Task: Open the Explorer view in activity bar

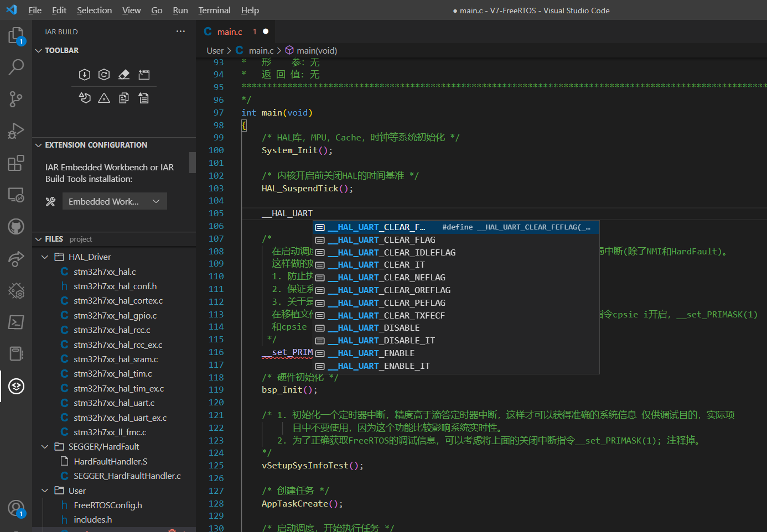Action: click(16, 36)
